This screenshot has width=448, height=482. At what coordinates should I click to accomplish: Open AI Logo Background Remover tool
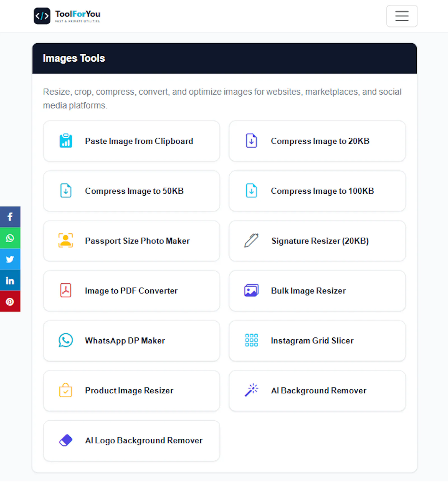point(132,441)
